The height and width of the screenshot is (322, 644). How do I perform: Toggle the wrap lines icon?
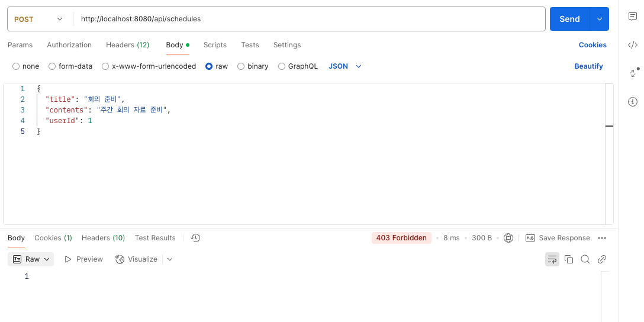click(x=552, y=259)
